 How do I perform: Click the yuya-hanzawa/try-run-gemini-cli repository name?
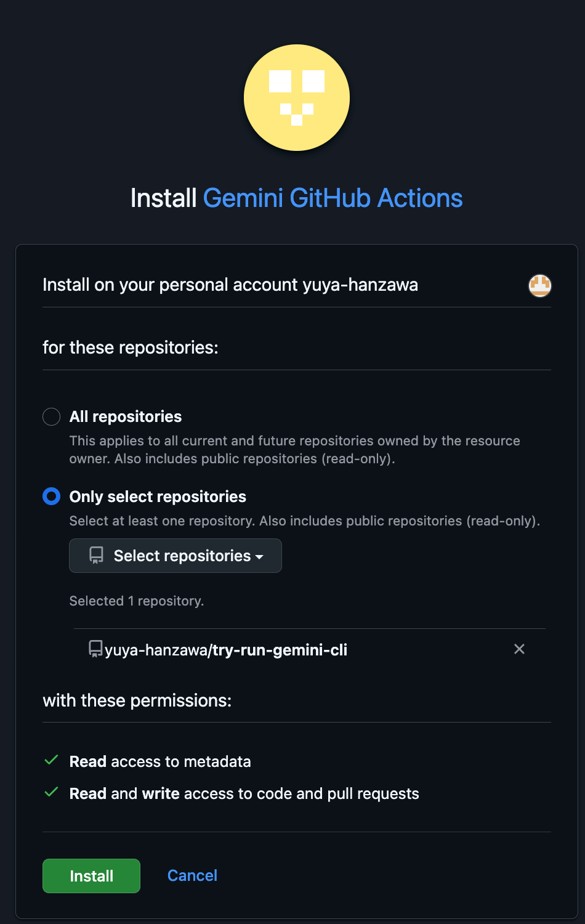tap(226, 650)
